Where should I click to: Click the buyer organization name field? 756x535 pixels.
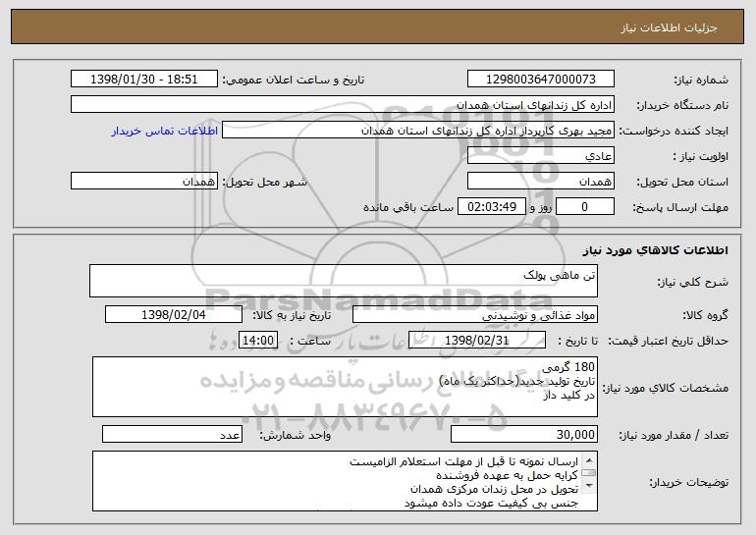click(x=343, y=104)
